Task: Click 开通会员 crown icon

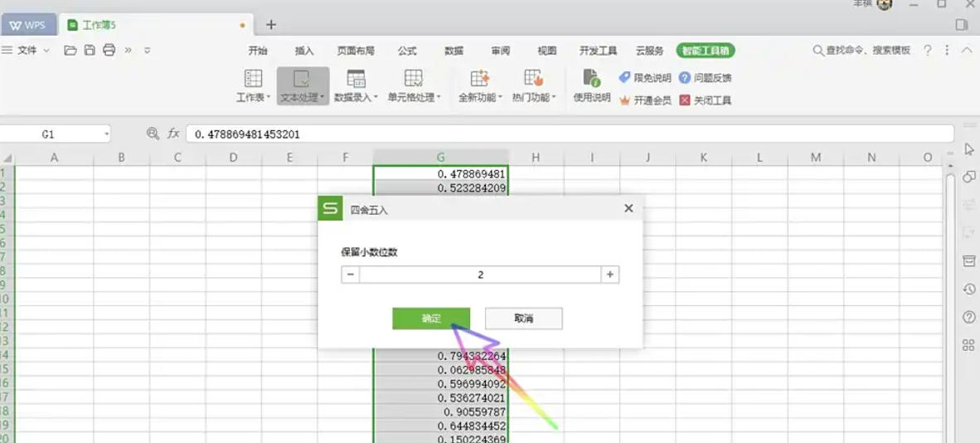Action: 624,100
